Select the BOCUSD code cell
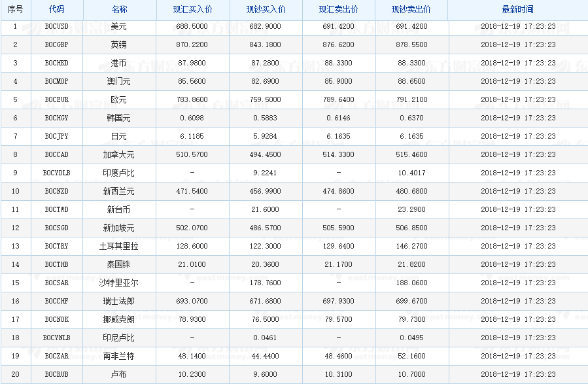This screenshot has width=588, height=384. (x=57, y=26)
